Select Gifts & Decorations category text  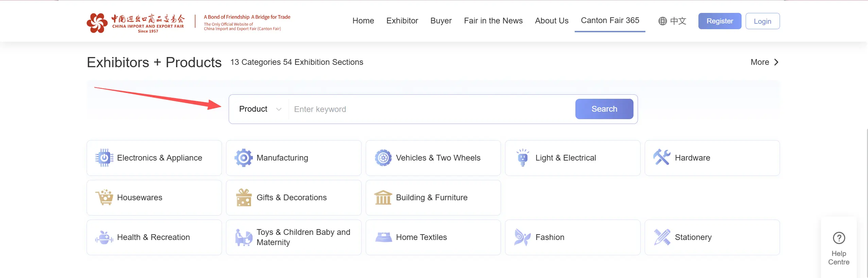[292, 198]
